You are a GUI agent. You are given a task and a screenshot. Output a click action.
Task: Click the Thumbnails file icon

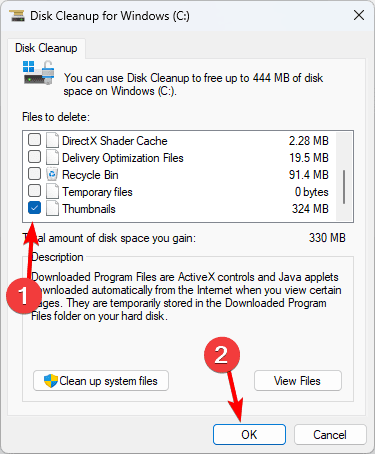click(x=52, y=209)
